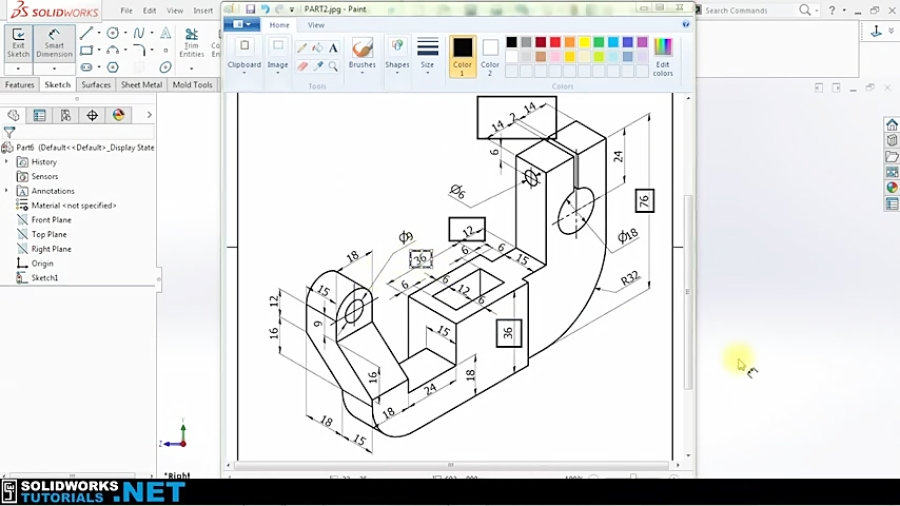
Task: Open the Size dropdown in Paint
Action: tap(428, 73)
